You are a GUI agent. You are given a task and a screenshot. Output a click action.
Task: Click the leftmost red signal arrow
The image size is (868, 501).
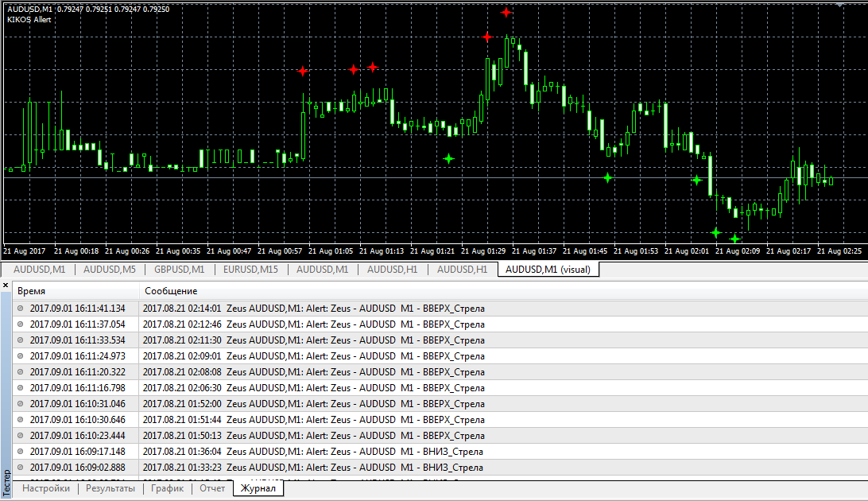[x=302, y=71]
